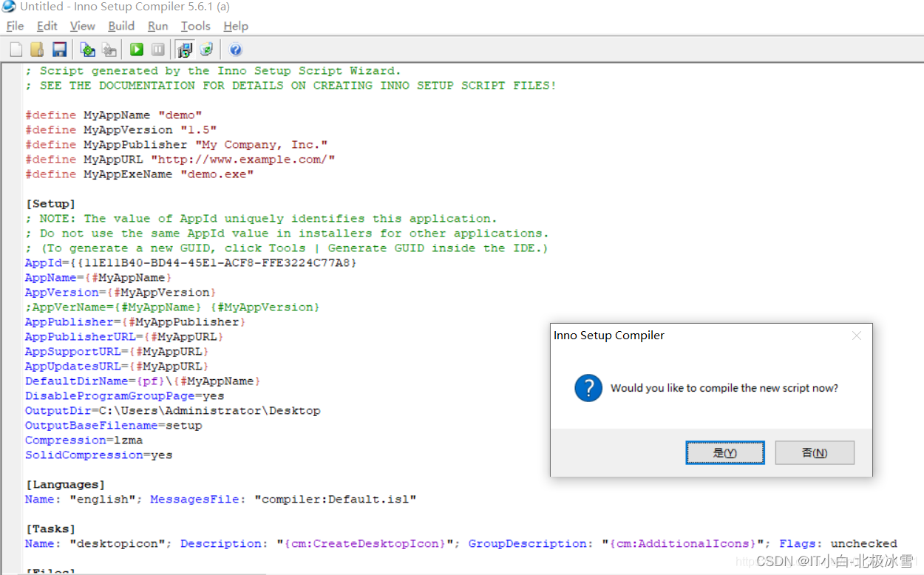This screenshot has height=575, width=924.
Task: Click the [Setup] section header line
Action: click(50, 204)
